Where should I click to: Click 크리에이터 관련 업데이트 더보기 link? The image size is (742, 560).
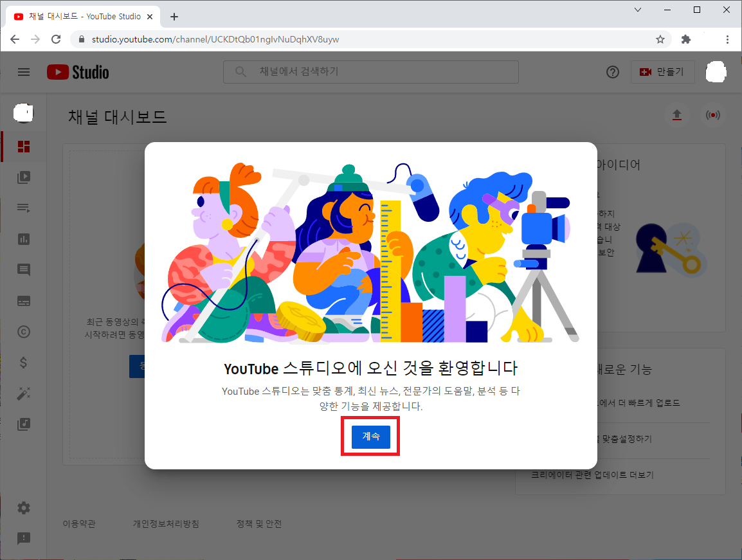pyautogui.click(x=592, y=474)
